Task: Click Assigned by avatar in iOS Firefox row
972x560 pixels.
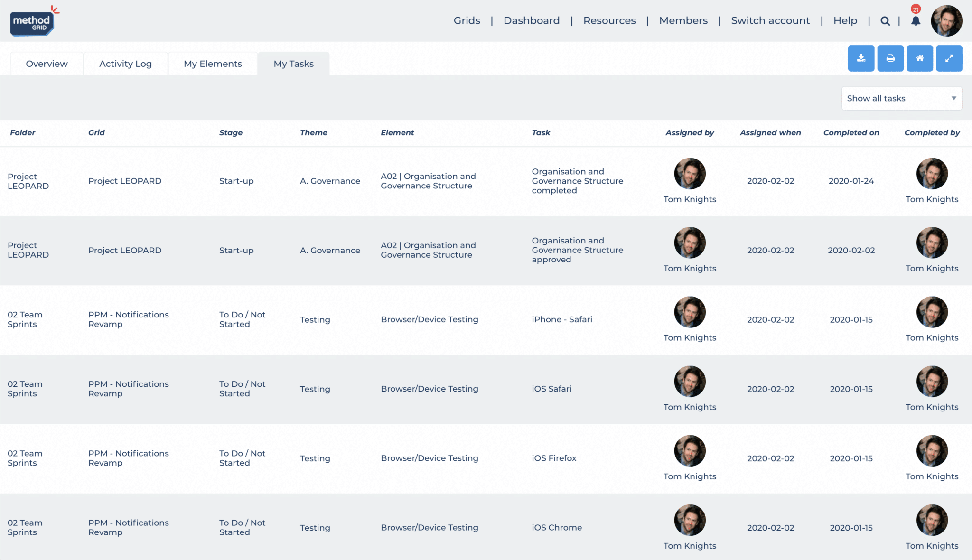Action: 690,451
